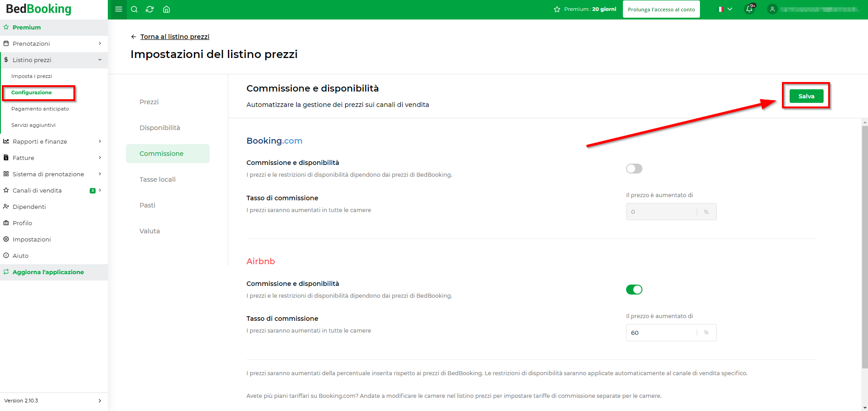Follow Torna al listino prezzi link
Image resolution: width=868 pixels, height=411 pixels.
(x=175, y=37)
